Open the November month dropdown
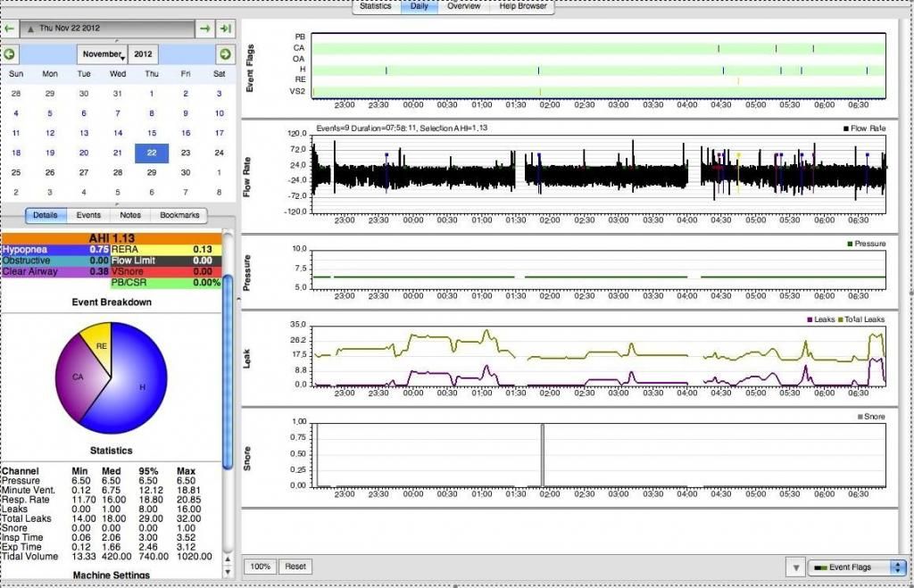914x588 pixels. click(x=103, y=54)
